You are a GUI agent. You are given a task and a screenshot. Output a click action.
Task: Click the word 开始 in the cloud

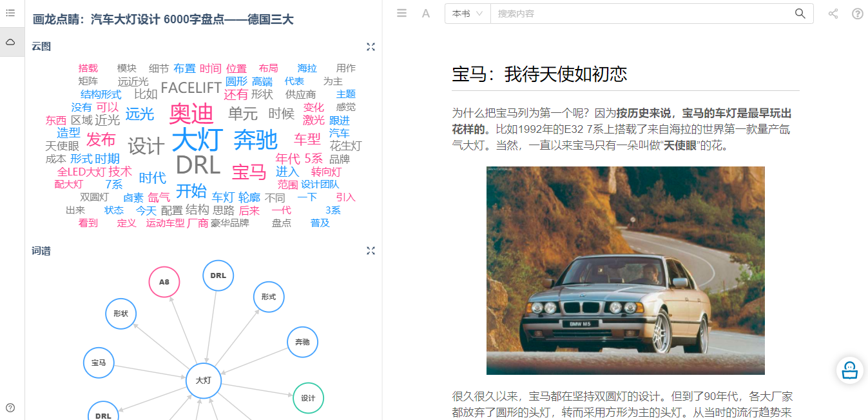point(191,191)
